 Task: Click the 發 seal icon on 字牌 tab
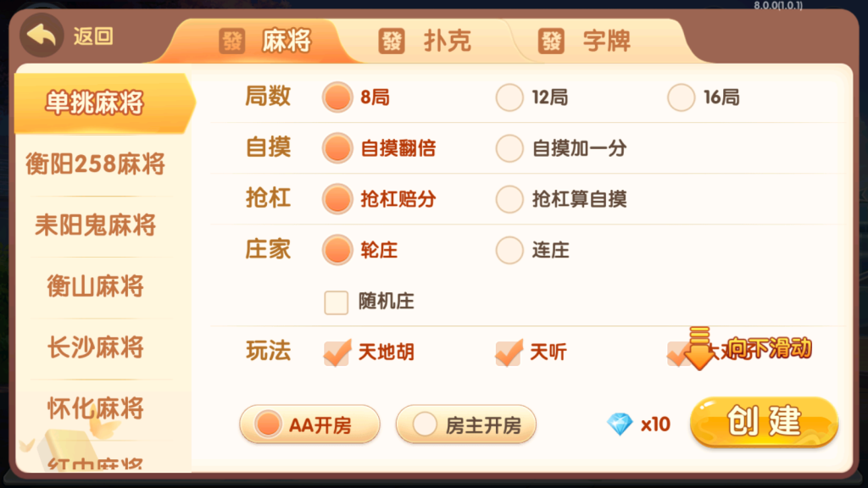548,41
